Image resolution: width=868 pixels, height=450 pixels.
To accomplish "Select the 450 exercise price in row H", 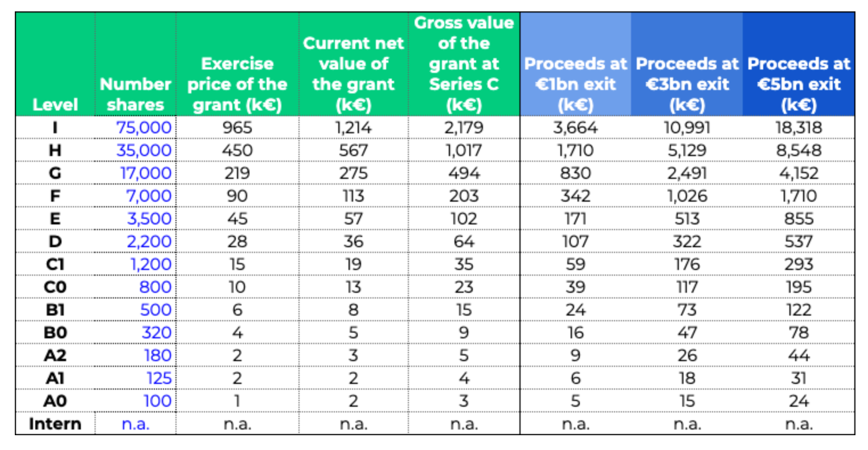I will 237,150.
